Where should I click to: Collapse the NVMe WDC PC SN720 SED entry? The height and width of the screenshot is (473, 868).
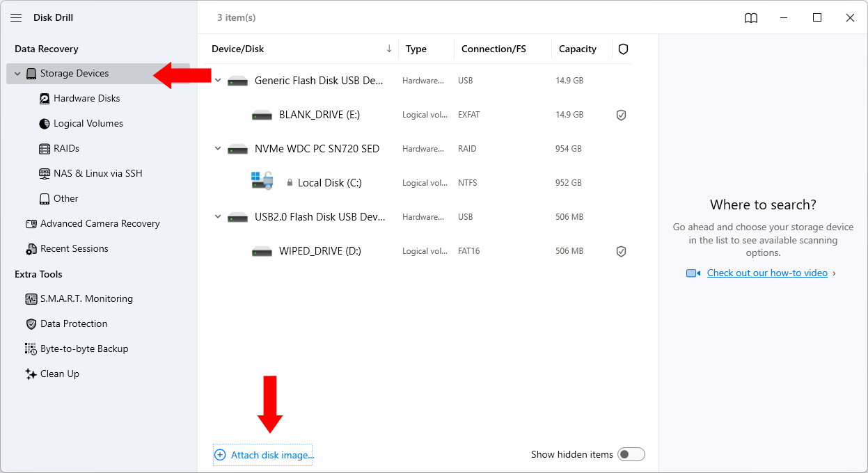[x=217, y=148]
